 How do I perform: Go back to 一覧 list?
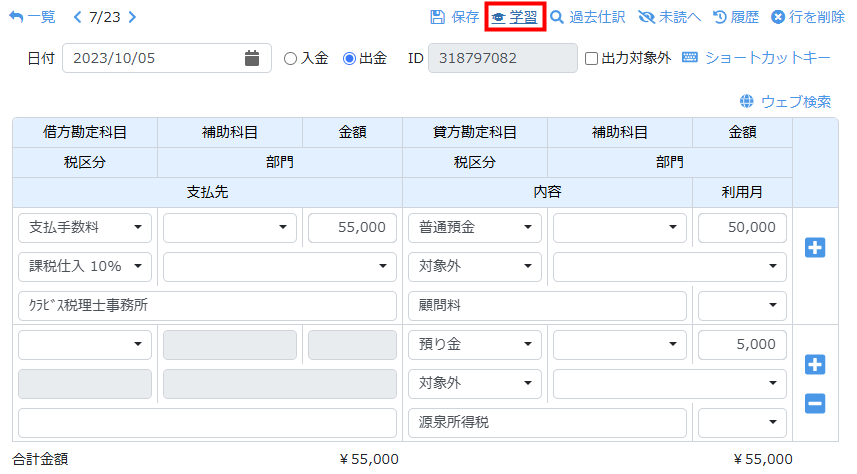(x=32, y=17)
